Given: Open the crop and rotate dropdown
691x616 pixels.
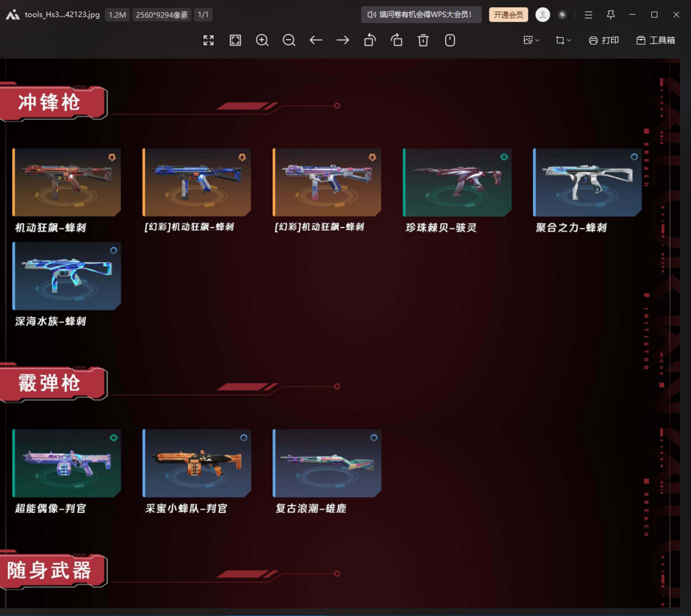Looking at the screenshot, I should click(563, 40).
